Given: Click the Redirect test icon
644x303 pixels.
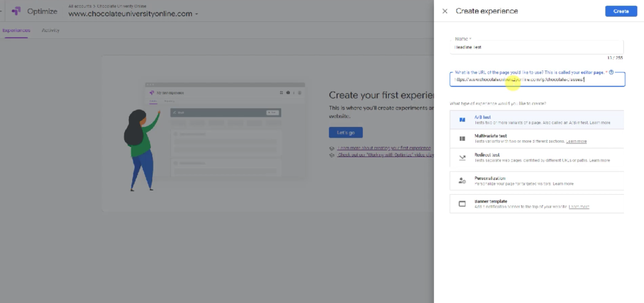Looking at the screenshot, I should coord(462,157).
